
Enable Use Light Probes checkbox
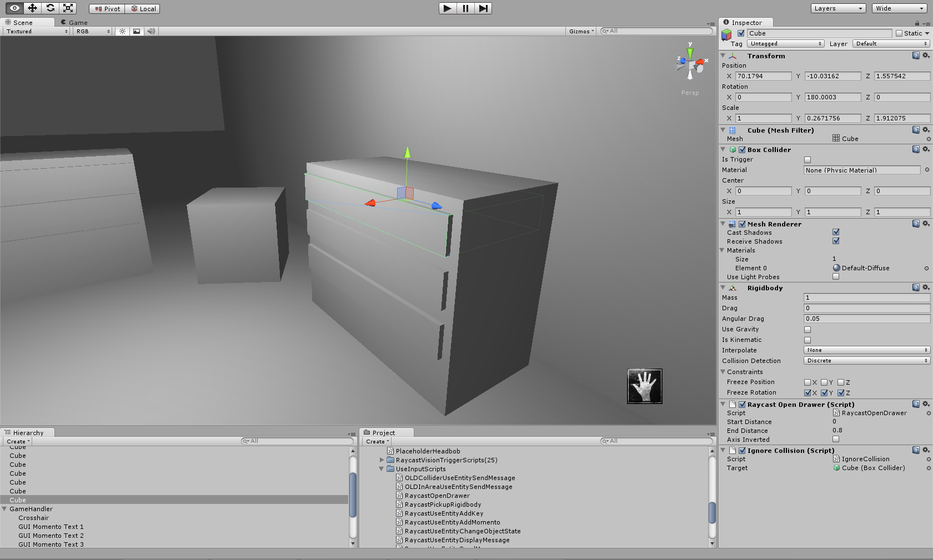(836, 276)
